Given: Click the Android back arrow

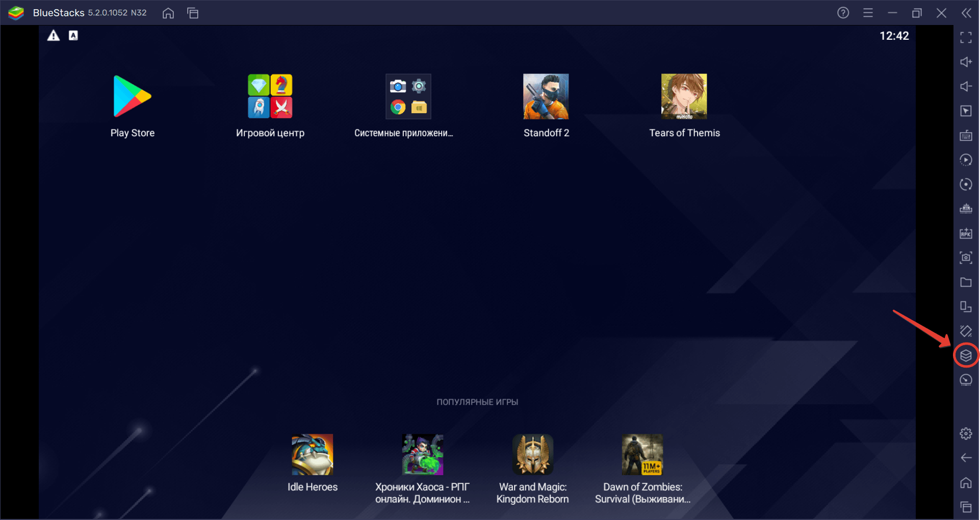Looking at the screenshot, I should tap(966, 458).
